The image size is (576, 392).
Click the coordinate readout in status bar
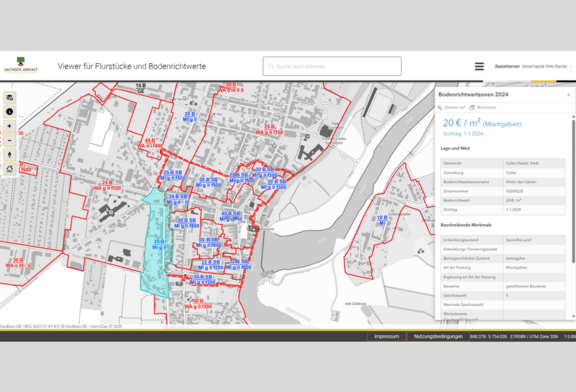tap(488, 337)
